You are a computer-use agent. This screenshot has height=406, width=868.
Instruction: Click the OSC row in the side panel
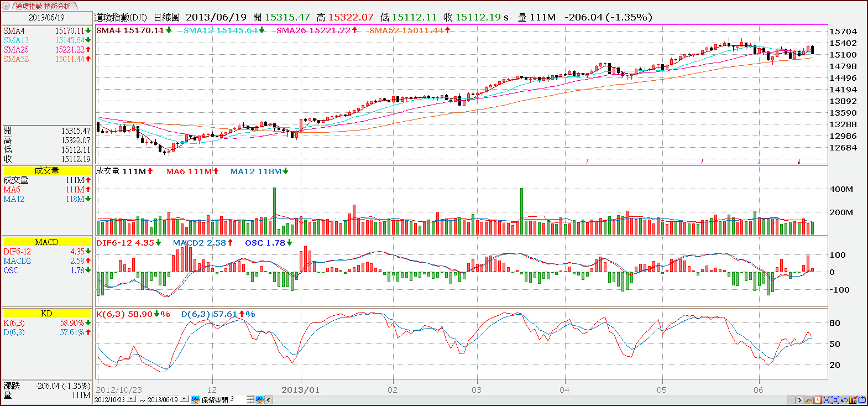tap(46, 270)
